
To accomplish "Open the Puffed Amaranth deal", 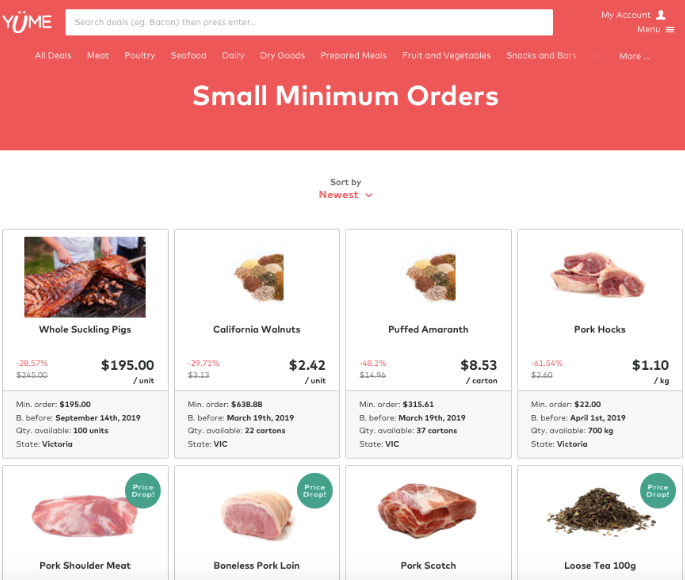I will tap(428, 329).
